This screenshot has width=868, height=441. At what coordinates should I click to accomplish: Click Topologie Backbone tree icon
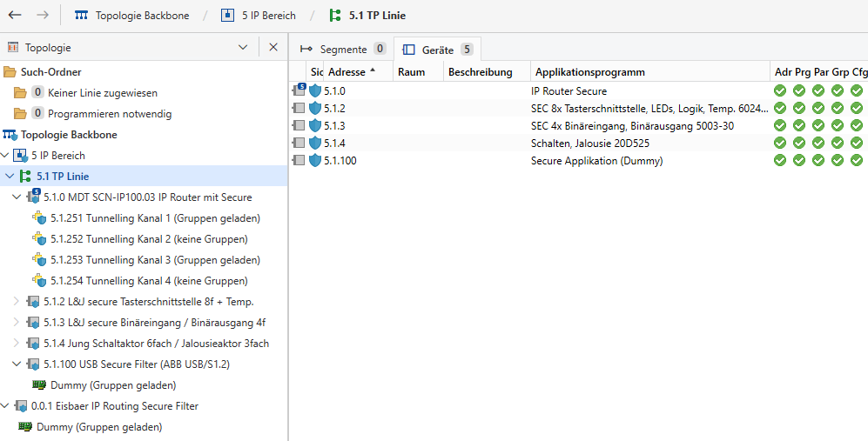10,135
